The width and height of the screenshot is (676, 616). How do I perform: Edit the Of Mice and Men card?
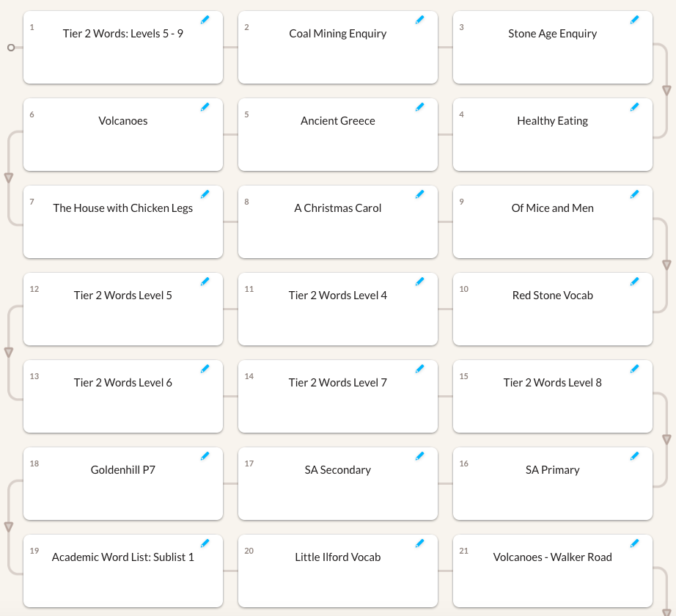[634, 194]
